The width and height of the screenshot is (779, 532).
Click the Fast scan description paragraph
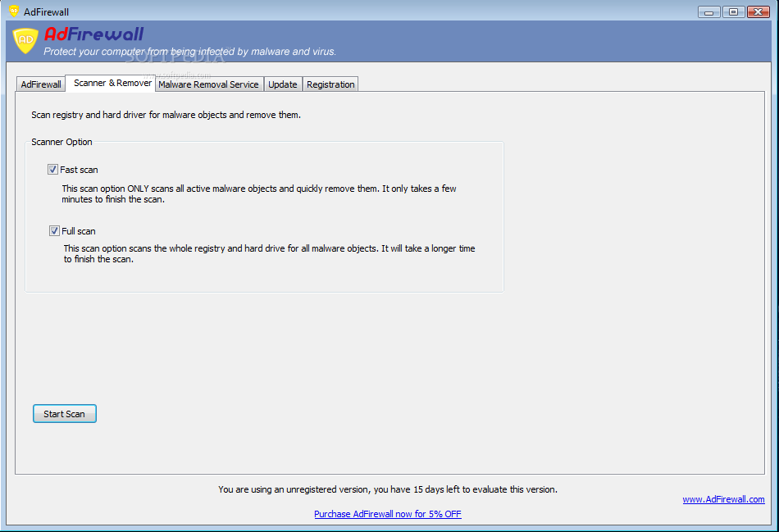[259, 193]
